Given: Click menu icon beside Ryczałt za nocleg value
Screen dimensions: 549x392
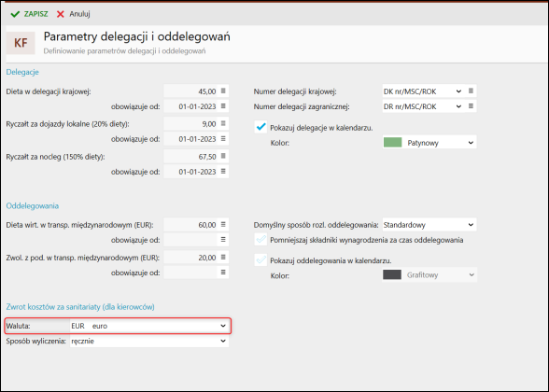Looking at the screenshot, I should (x=223, y=157).
